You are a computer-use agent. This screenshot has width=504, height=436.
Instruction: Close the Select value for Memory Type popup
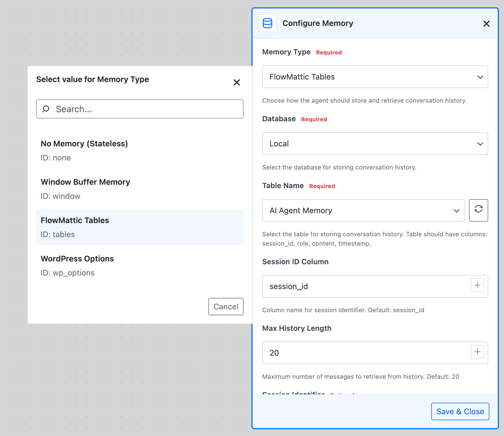[236, 82]
